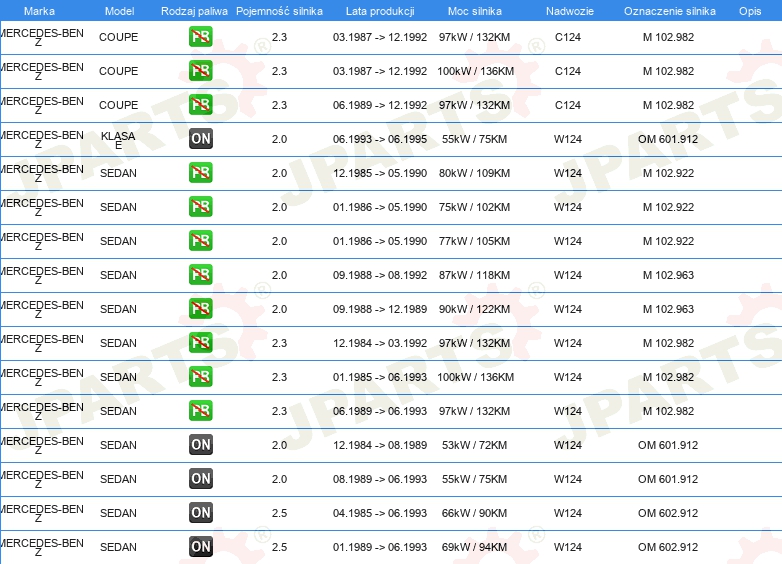782x564 pixels.
Task: Click the ON diesel icon in the 53kW / 72KM row
Action: click(200, 444)
